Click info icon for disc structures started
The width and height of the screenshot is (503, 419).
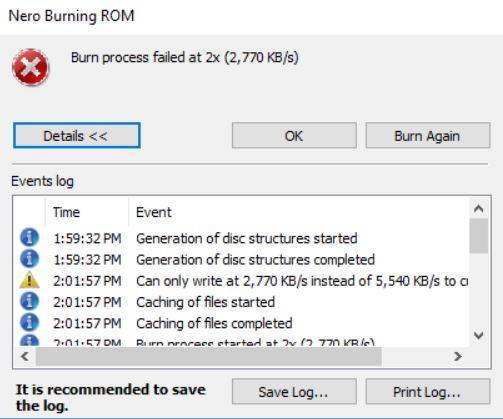(x=29, y=237)
